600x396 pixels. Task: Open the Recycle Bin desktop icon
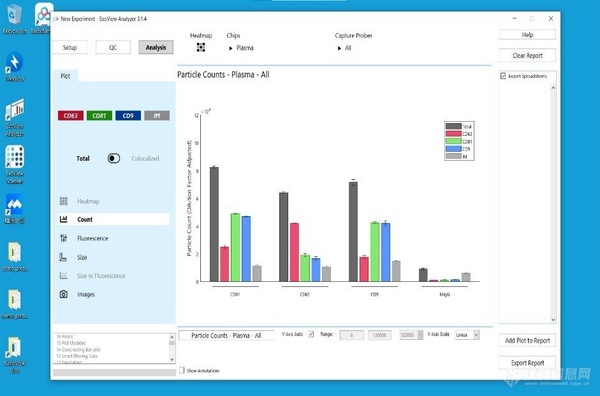[x=15, y=19]
